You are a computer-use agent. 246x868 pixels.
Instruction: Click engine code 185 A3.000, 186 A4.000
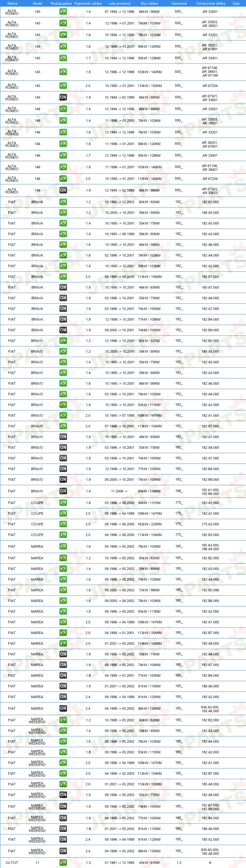coord(210,547)
